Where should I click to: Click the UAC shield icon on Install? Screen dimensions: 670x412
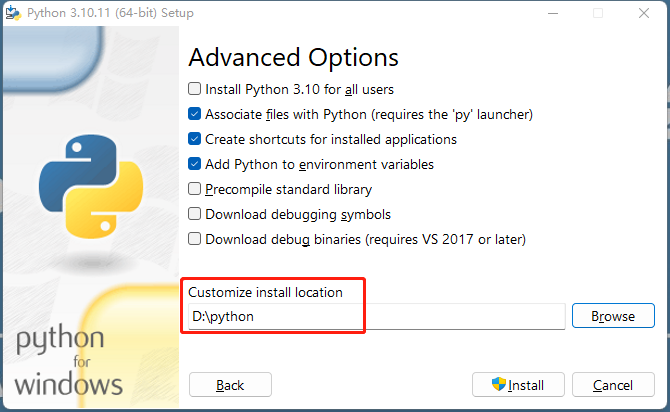point(499,384)
